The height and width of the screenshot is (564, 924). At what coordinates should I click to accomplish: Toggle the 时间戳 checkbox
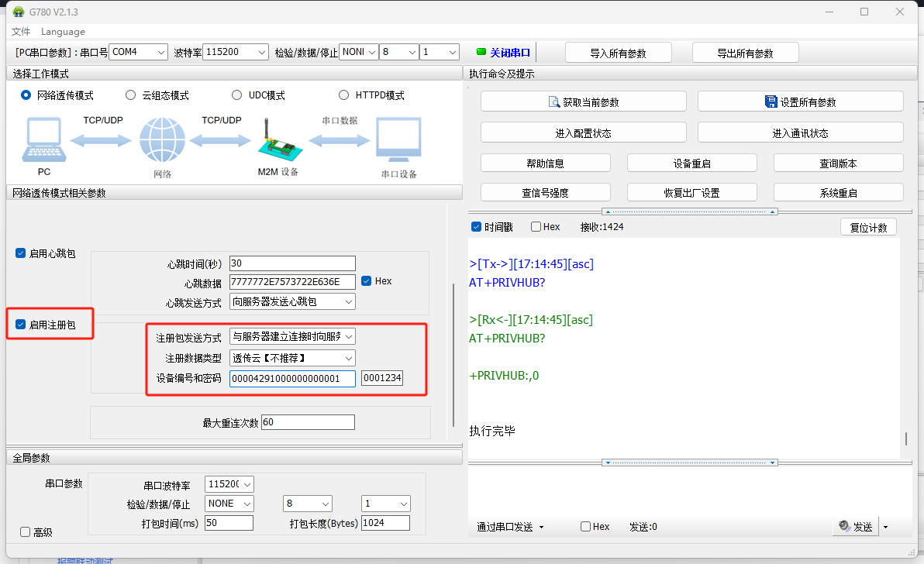coord(476,227)
